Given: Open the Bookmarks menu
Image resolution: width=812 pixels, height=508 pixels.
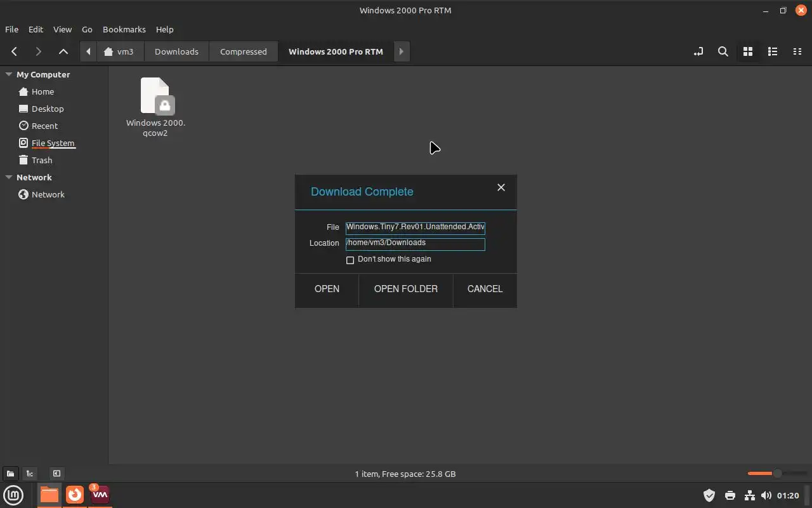Looking at the screenshot, I should (124, 29).
